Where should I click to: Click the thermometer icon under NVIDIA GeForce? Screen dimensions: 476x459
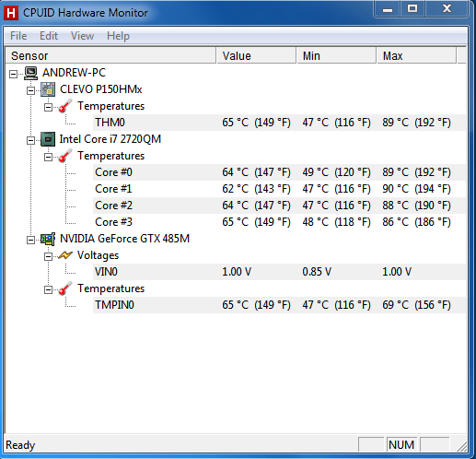coord(65,288)
